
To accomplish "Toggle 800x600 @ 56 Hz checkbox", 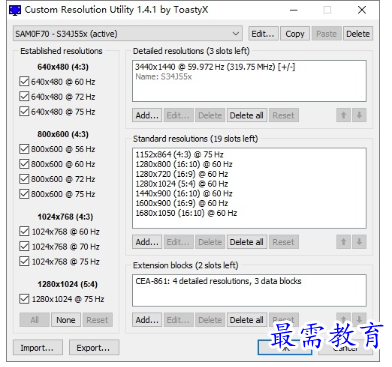I will 24,149.
